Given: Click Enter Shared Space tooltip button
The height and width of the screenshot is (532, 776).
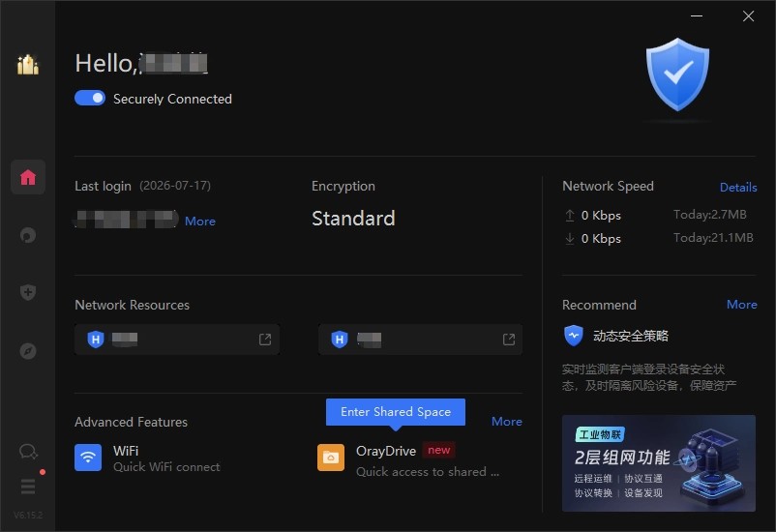Looking at the screenshot, I should pos(396,412).
